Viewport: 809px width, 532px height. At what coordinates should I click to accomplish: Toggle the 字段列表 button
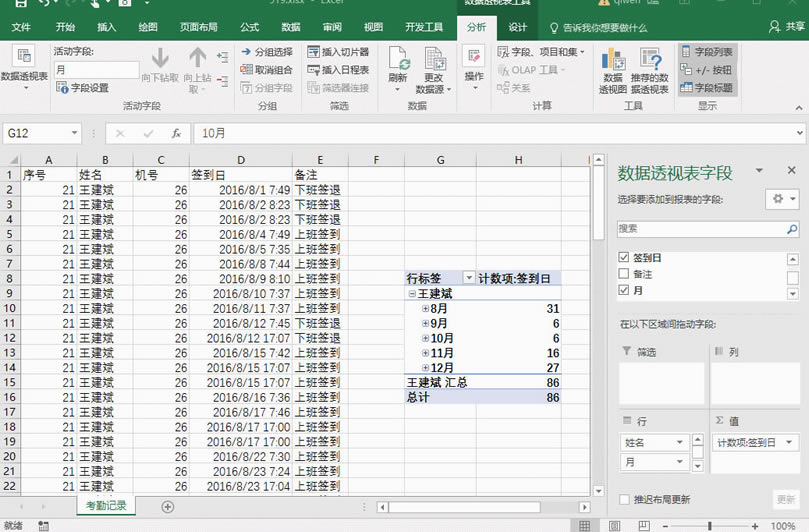tap(707, 52)
